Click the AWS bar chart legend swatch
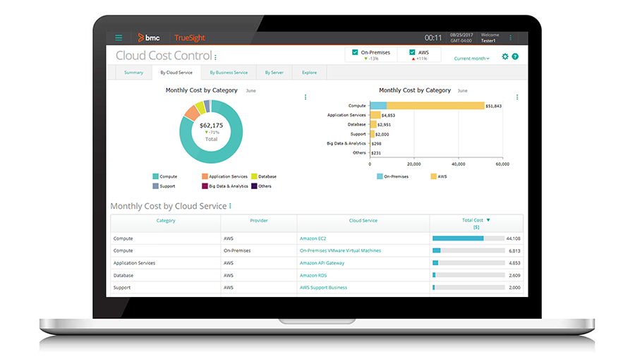Viewport: 635px width, 364px height. click(x=434, y=176)
